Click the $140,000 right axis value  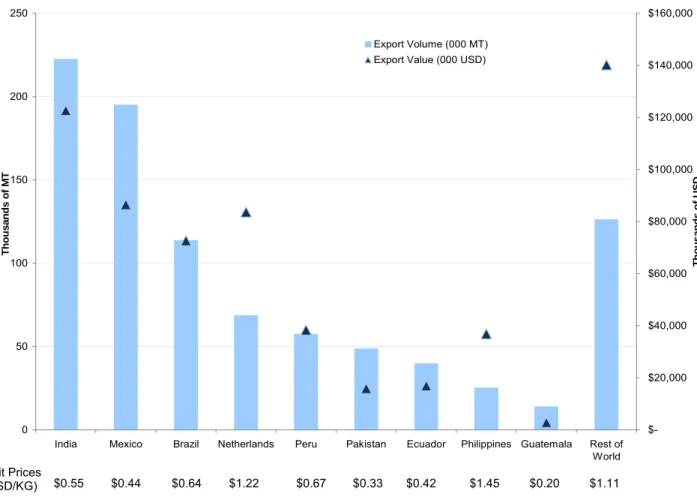click(670, 66)
